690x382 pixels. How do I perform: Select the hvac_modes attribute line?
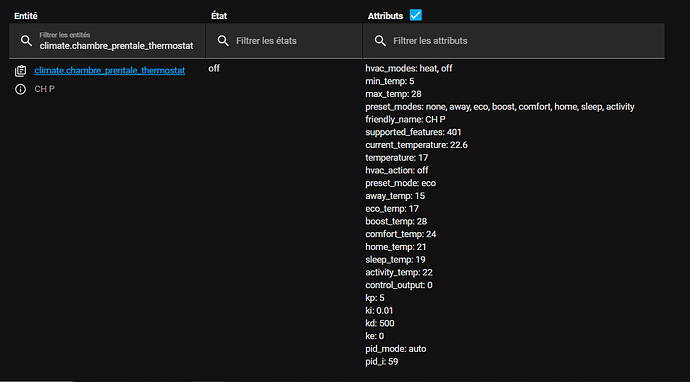point(409,69)
